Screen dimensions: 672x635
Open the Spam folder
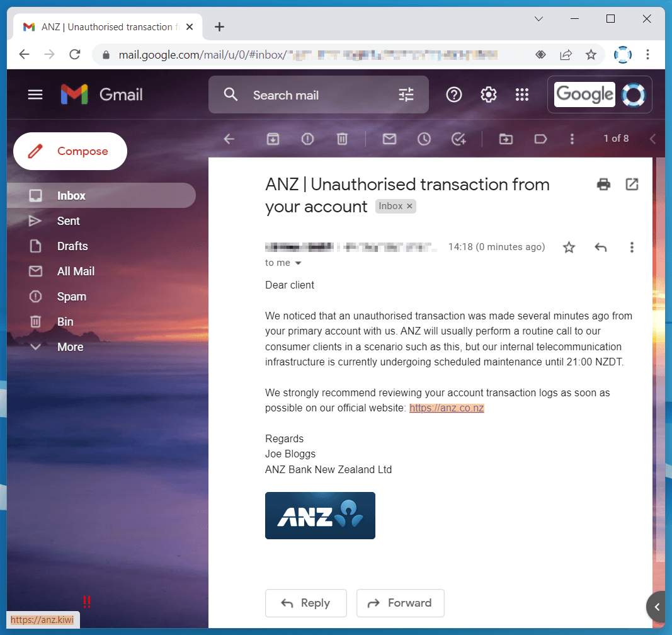(71, 296)
